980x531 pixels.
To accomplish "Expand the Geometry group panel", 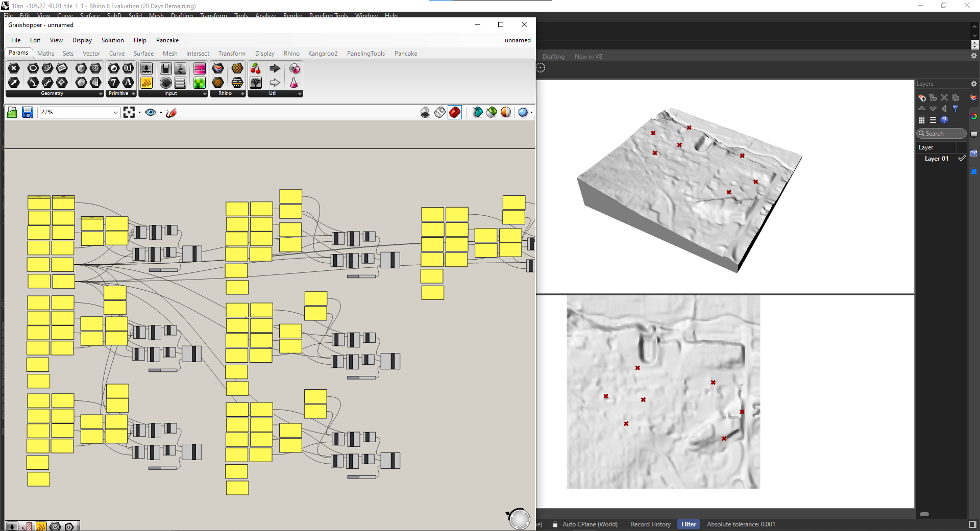I will [x=101, y=94].
